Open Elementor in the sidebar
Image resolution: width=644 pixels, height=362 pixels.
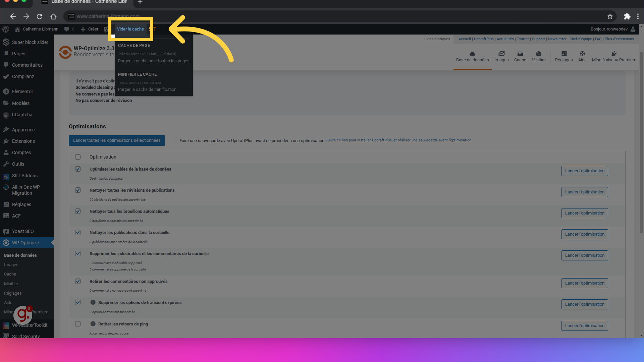click(27, 92)
